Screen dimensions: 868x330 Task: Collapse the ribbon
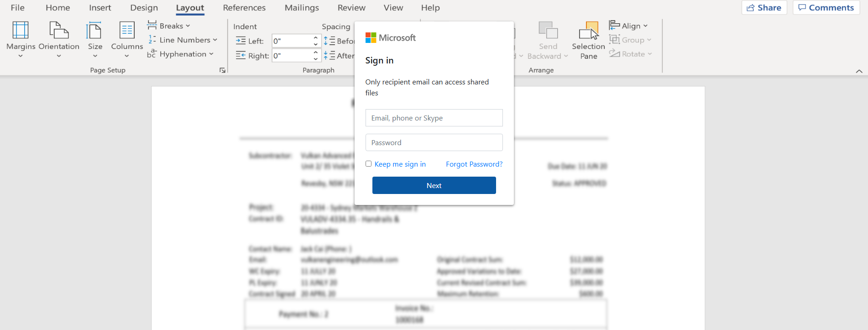pyautogui.click(x=859, y=71)
